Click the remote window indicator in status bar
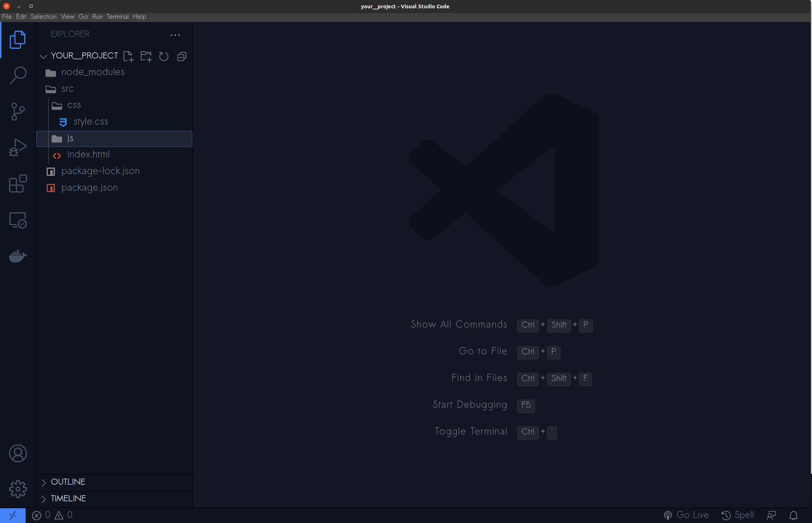Viewport: 812px width, 523px height. (13, 515)
